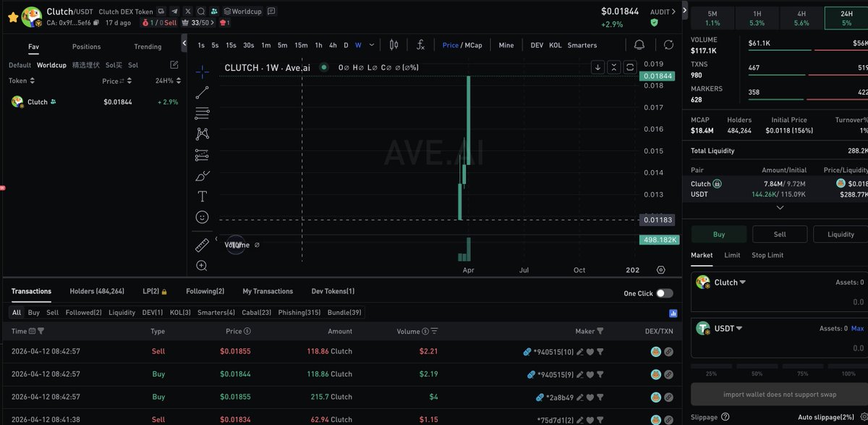Select the 1h chart timeframe
Image resolution: width=868 pixels, height=425 pixels.
[318, 45]
